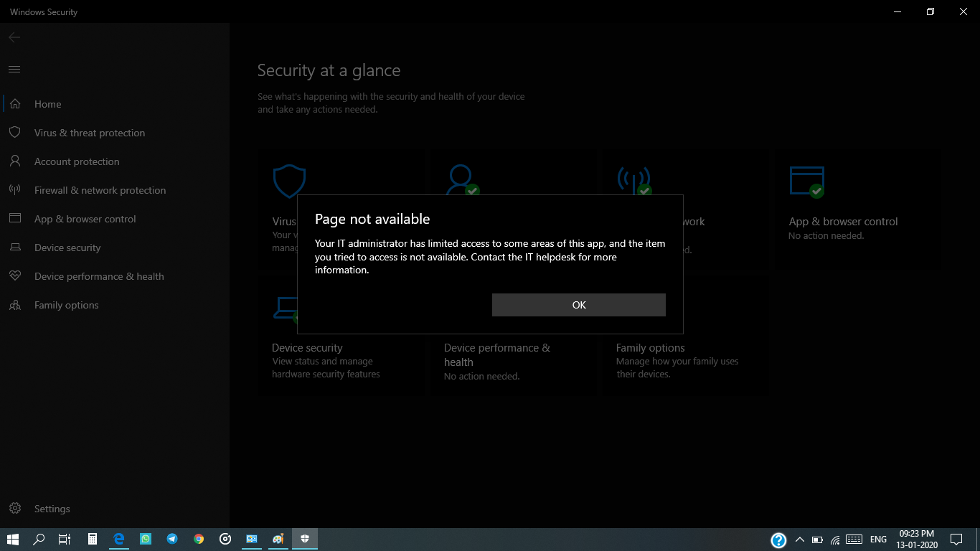Launch WhatsApp from the taskbar
Viewport: 980px width, 551px height.
point(146,540)
